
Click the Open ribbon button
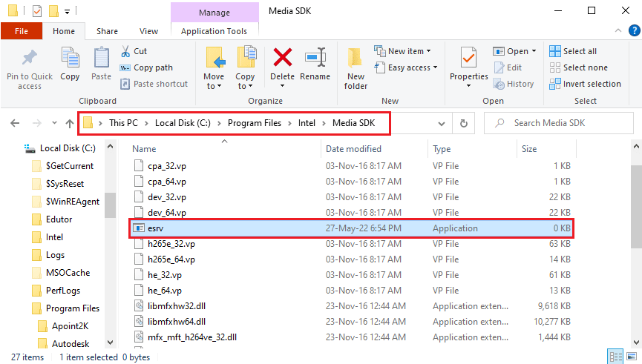pyautogui.click(x=511, y=51)
